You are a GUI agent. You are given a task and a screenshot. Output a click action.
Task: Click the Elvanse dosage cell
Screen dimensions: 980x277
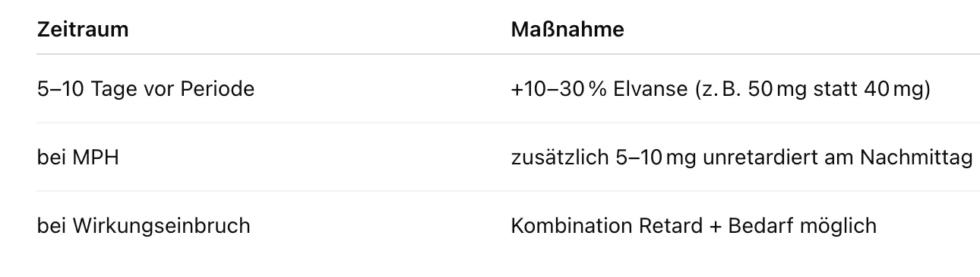721,89
